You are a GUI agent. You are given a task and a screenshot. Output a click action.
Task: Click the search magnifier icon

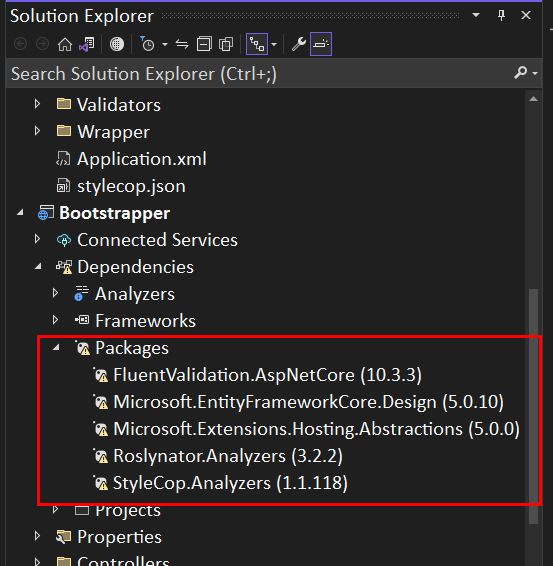521,73
